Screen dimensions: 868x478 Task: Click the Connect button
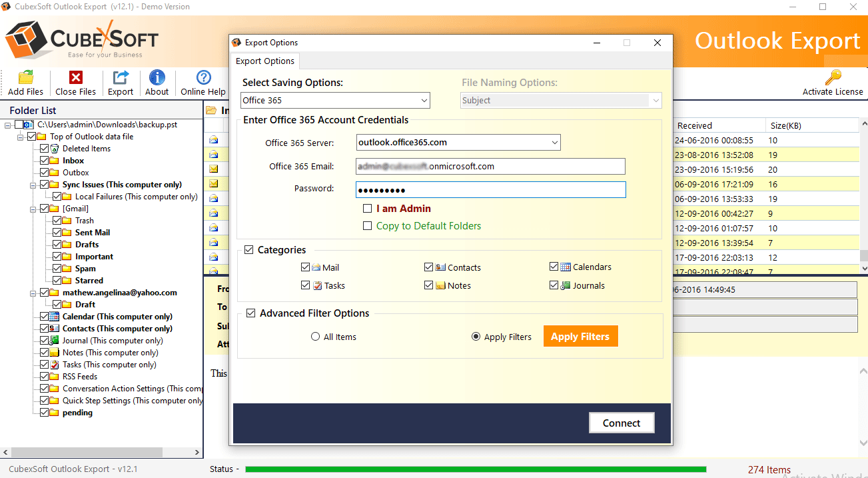click(x=622, y=423)
